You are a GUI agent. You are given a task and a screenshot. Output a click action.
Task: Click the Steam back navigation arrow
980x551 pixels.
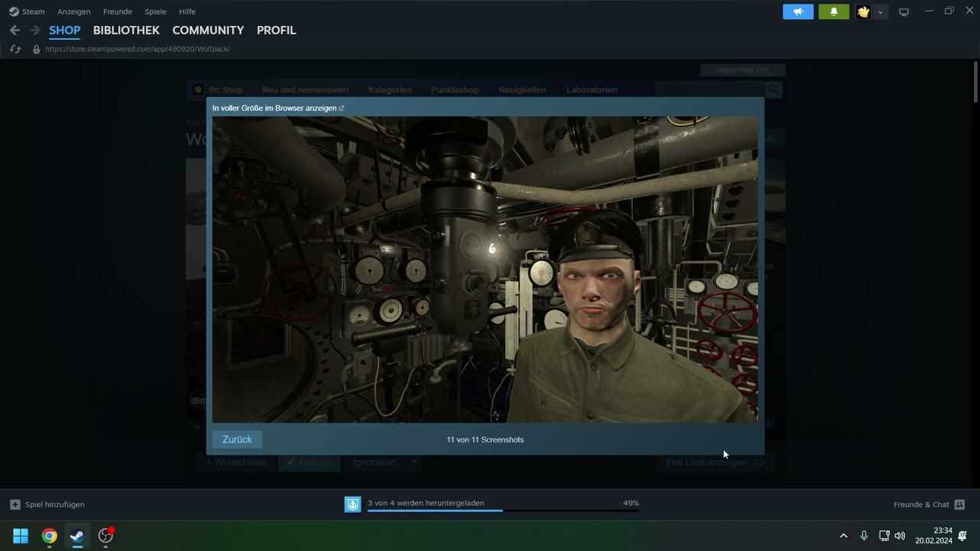click(x=15, y=30)
